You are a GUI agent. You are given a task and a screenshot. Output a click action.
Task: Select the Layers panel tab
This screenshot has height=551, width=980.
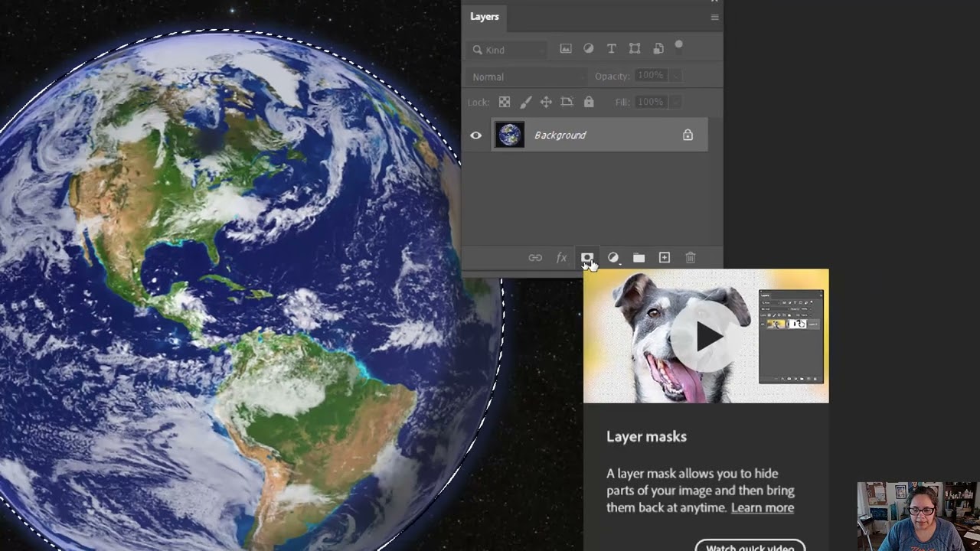(485, 17)
